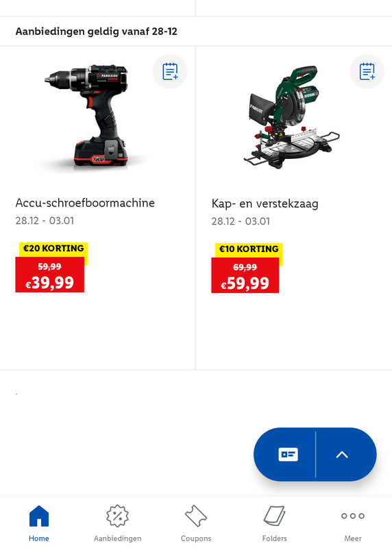392x548 pixels.
Task: Tap the Meer three-dot menu
Action: click(x=353, y=523)
